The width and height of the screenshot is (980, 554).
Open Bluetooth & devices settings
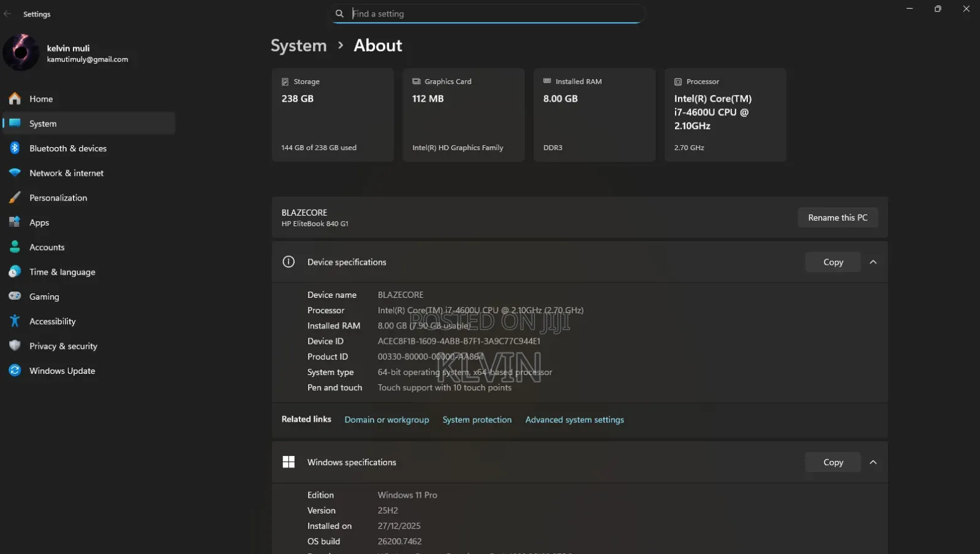(89, 148)
